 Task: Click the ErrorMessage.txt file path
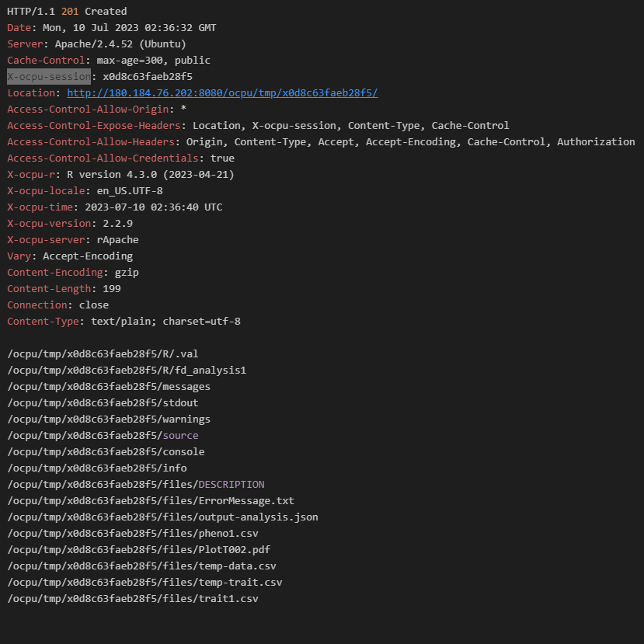click(151, 501)
